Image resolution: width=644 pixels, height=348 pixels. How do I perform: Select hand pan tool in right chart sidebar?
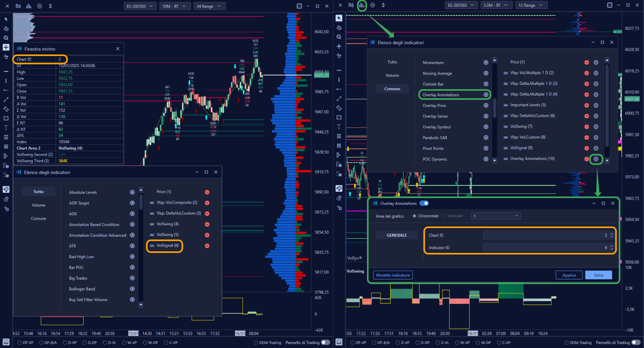click(x=339, y=28)
